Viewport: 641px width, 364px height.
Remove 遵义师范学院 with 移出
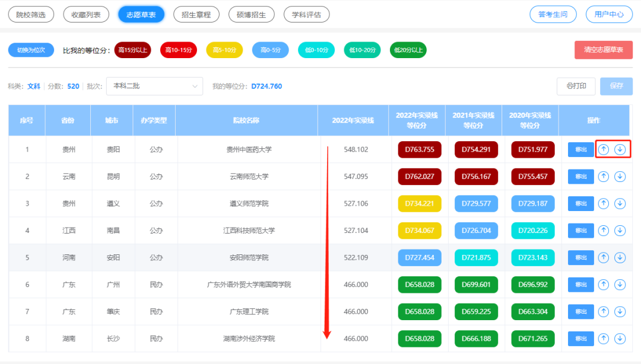click(x=581, y=203)
